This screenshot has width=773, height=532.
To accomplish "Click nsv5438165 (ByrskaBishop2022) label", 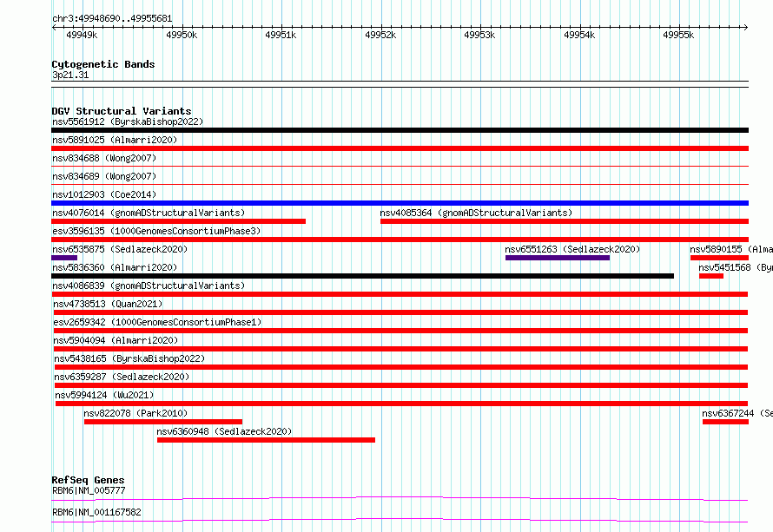I will [129, 358].
